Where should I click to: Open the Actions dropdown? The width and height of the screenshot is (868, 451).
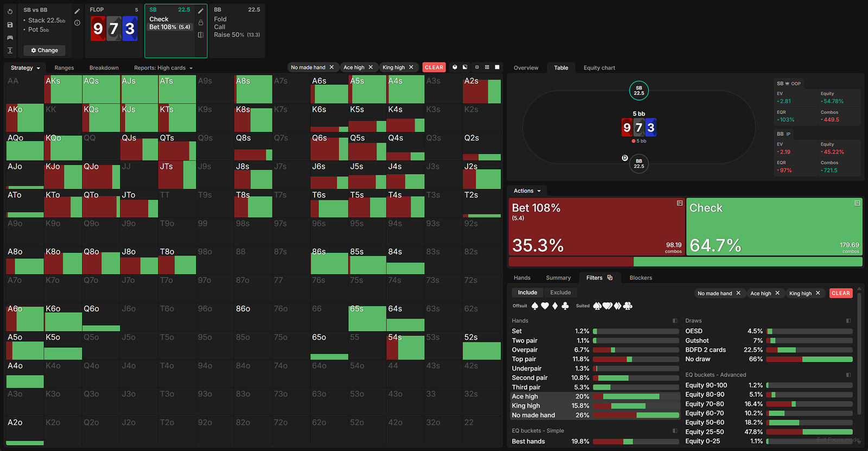527,191
